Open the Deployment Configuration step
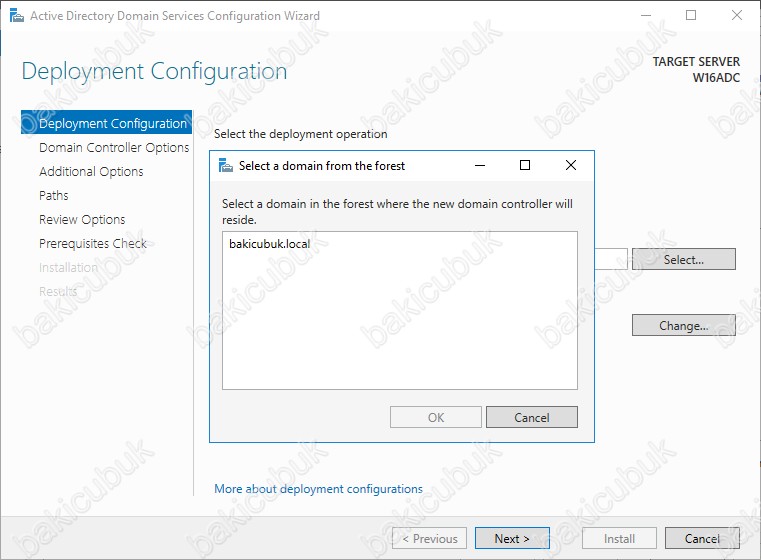The image size is (761, 560). [112, 124]
